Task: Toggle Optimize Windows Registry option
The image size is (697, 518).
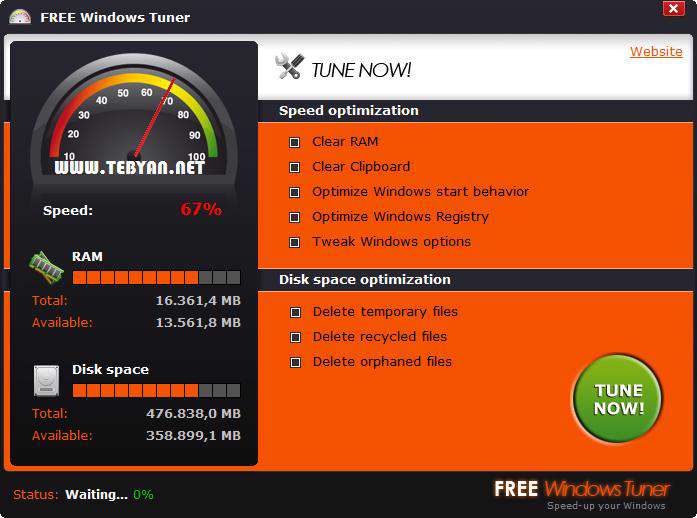Action: (x=294, y=217)
